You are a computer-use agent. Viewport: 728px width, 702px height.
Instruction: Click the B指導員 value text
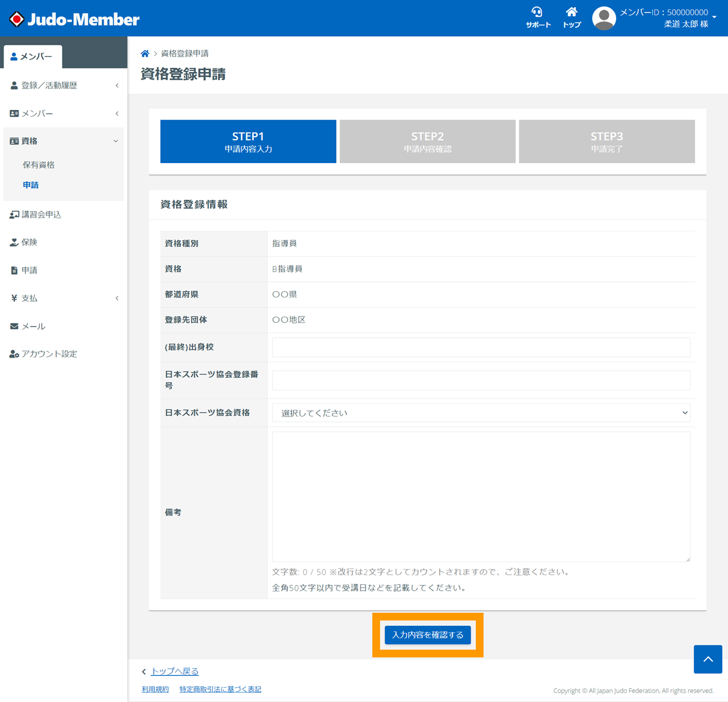(x=287, y=269)
